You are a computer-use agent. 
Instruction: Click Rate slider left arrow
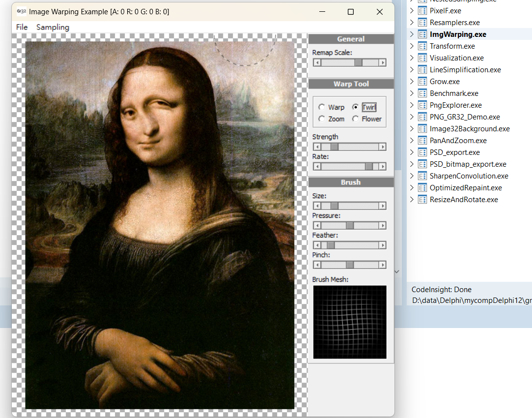point(317,166)
